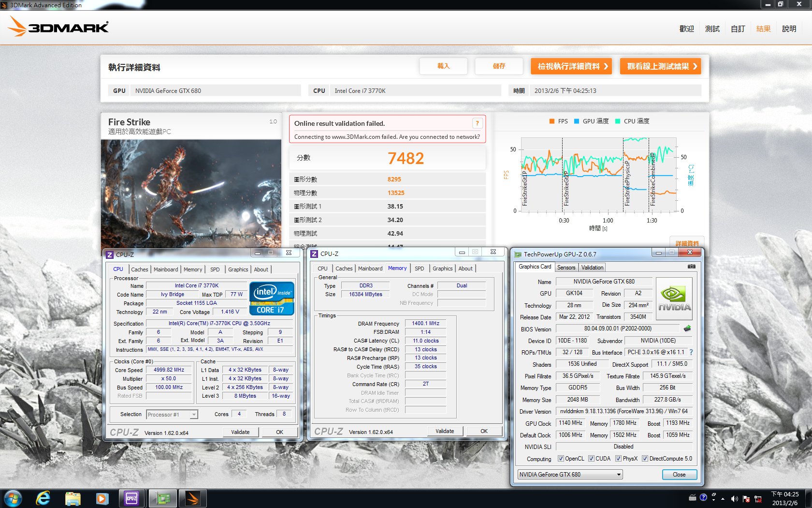The height and width of the screenshot is (508, 812).
Task: Click the 7482 overall score
Action: (406, 158)
